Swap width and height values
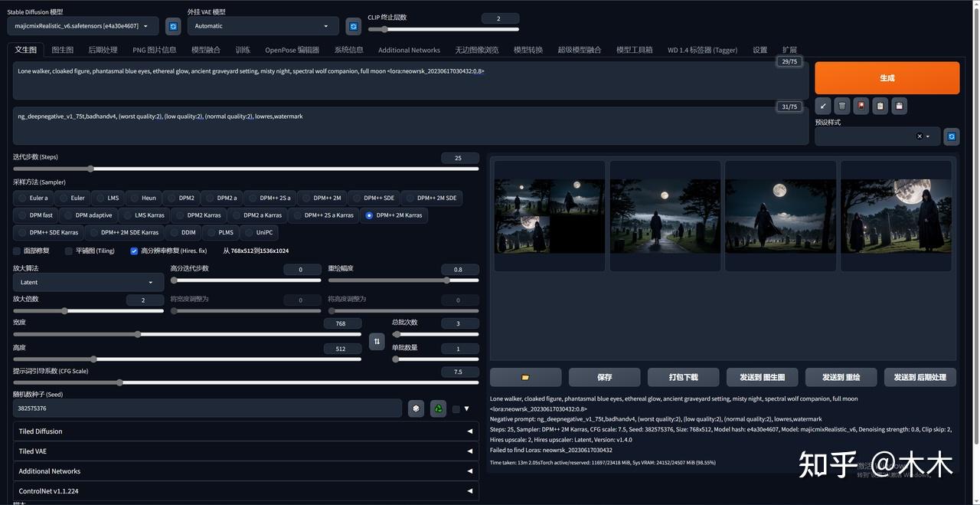This screenshot has width=980, height=505. click(376, 342)
